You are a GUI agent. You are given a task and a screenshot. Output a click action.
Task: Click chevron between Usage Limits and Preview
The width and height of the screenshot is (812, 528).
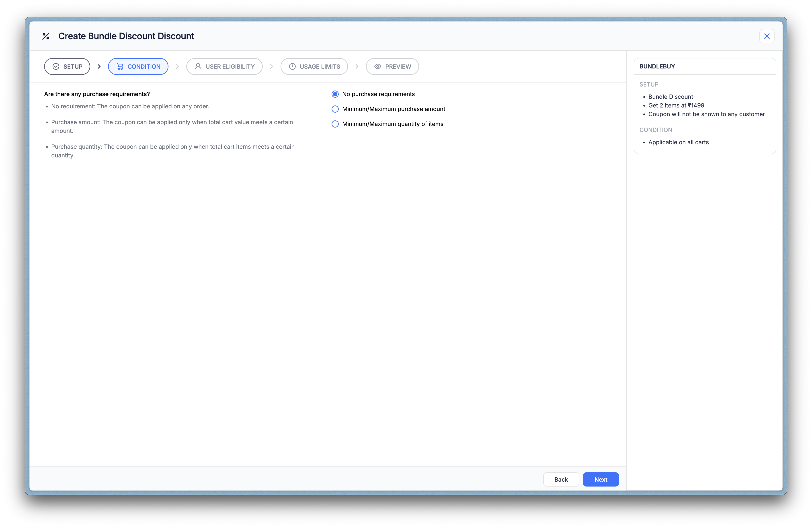(357, 66)
